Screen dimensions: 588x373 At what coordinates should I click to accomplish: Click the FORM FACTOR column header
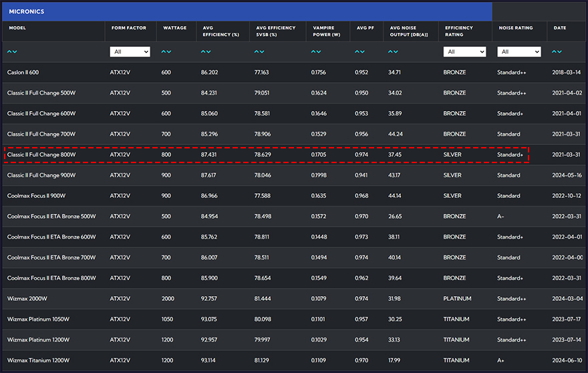point(128,28)
